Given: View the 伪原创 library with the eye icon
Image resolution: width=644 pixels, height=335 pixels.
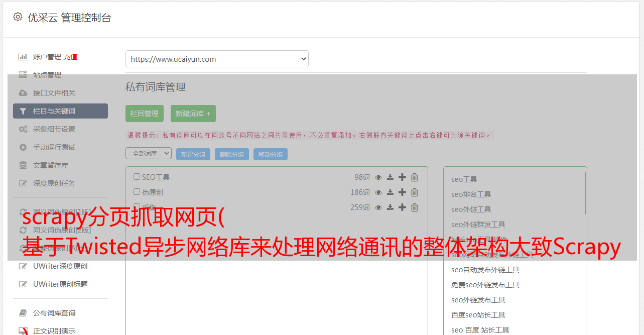Looking at the screenshot, I should coord(378,192).
